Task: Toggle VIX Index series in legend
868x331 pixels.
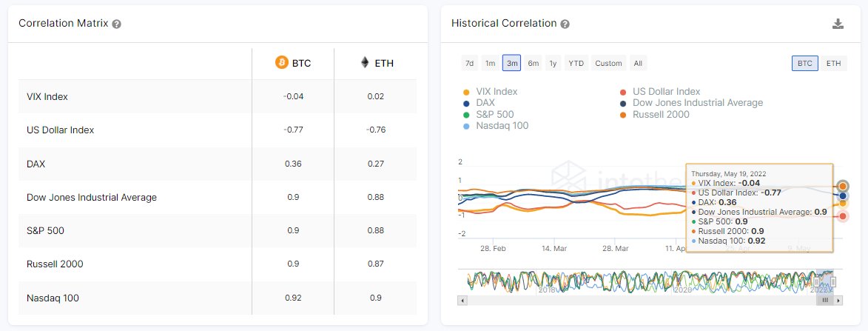Action: pos(490,91)
